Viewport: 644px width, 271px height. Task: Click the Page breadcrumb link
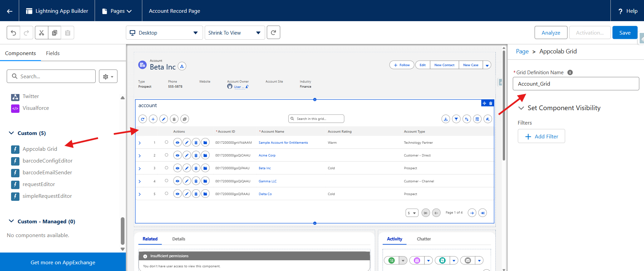(522, 51)
